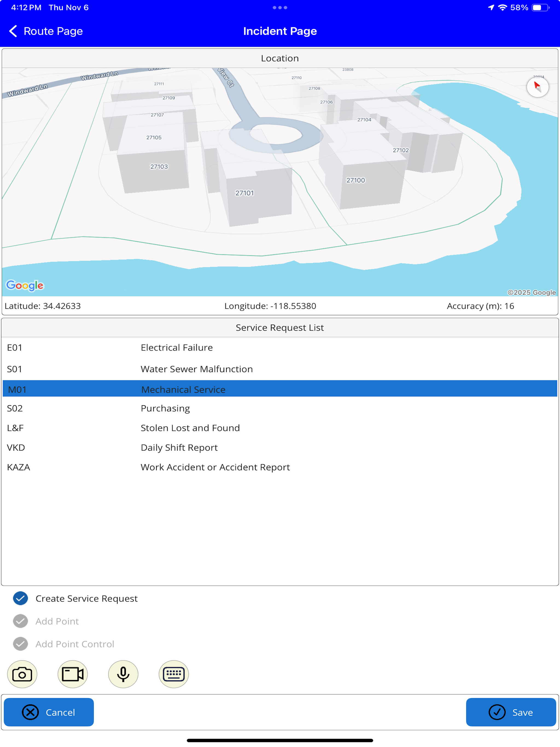Click building 27103 on the map
The image size is (560, 747).
[159, 167]
